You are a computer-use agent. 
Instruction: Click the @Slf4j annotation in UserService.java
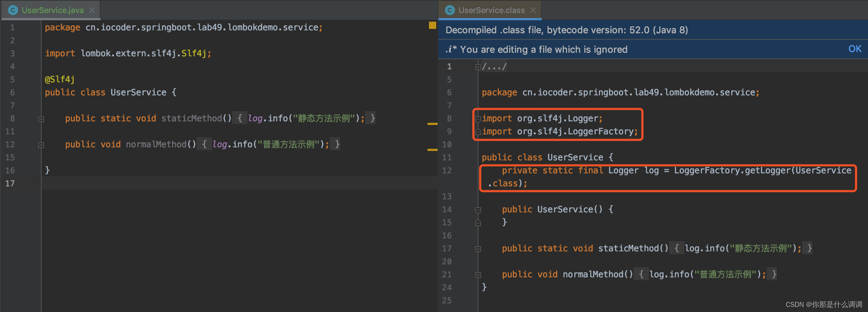[x=59, y=79]
